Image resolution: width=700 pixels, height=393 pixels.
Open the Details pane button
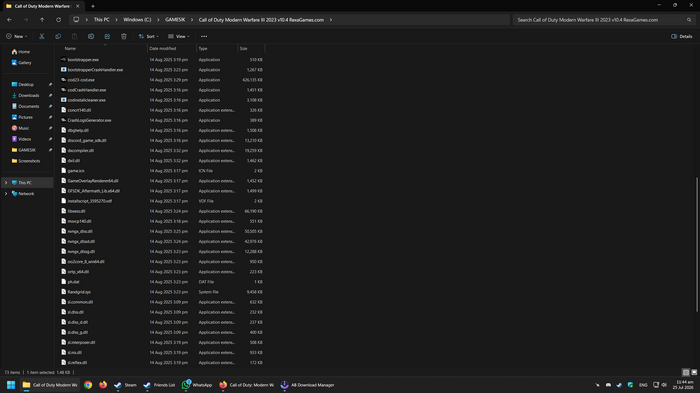point(682,36)
